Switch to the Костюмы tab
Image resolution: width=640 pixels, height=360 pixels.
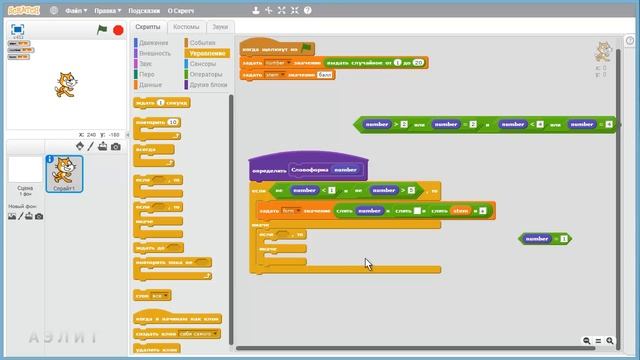pos(186,27)
